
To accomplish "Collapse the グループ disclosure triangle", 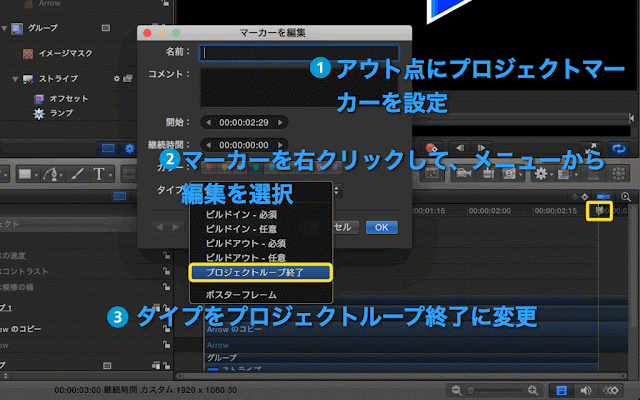I will coord(4,28).
